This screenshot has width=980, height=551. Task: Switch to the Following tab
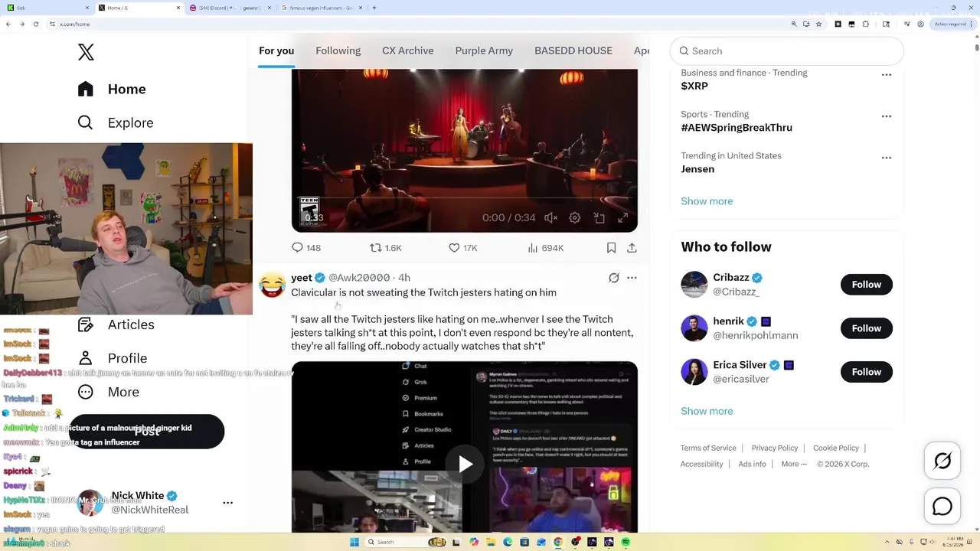pyautogui.click(x=338, y=51)
